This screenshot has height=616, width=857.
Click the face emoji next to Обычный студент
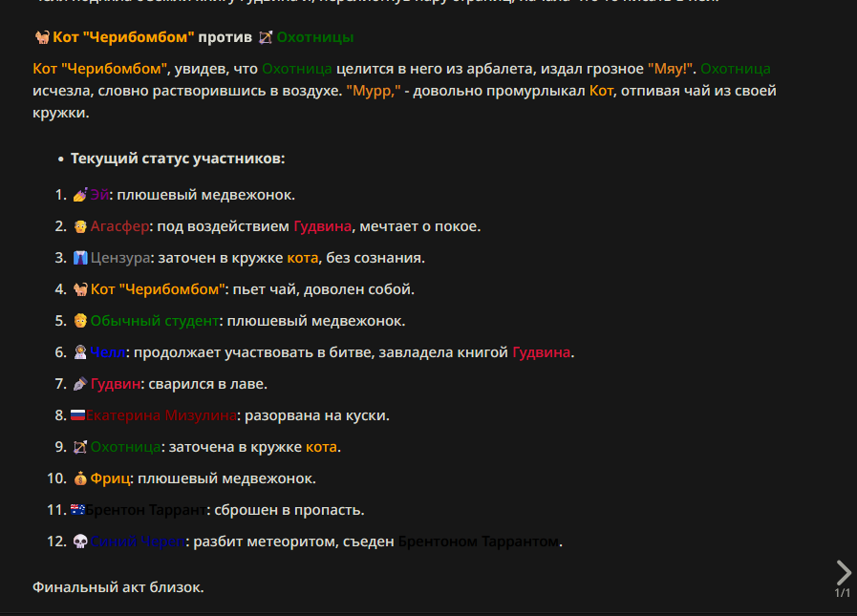click(80, 321)
